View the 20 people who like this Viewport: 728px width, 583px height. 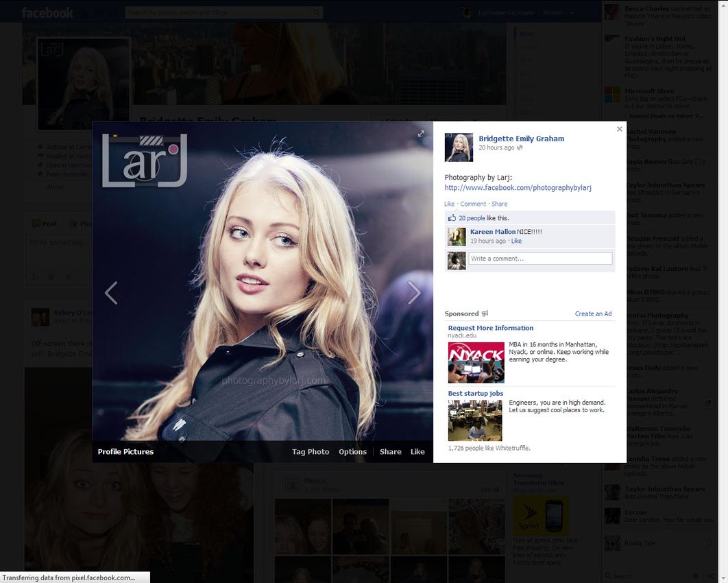pos(472,218)
